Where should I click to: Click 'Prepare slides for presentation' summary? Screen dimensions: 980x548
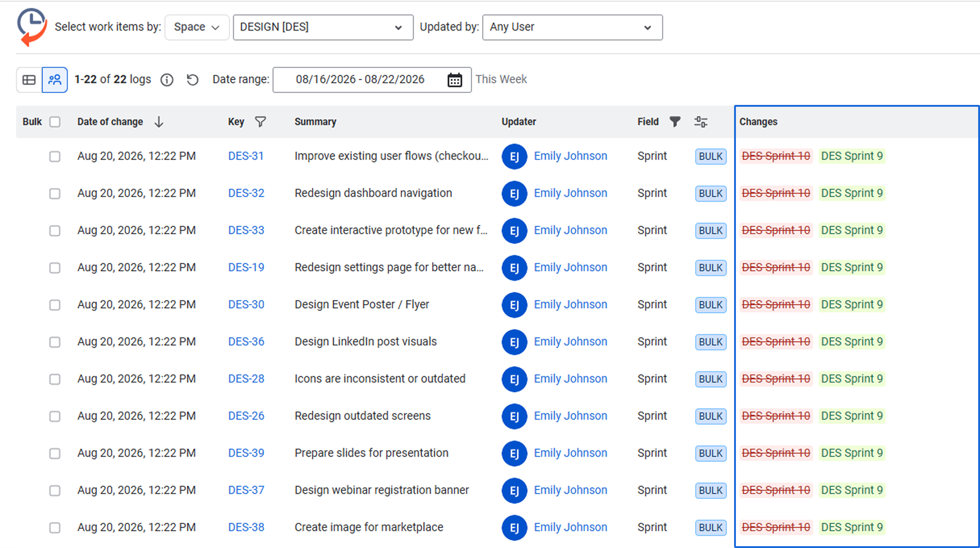pyautogui.click(x=371, y=453)
